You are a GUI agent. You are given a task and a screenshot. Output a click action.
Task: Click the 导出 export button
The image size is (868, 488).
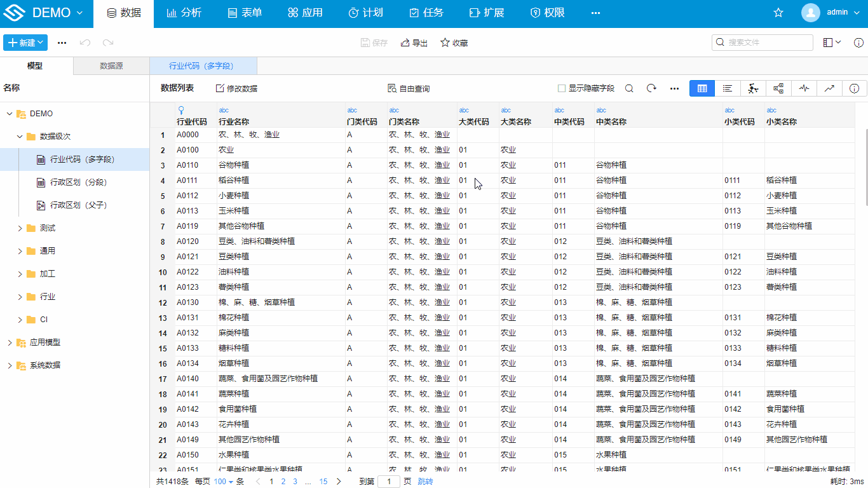414,43
